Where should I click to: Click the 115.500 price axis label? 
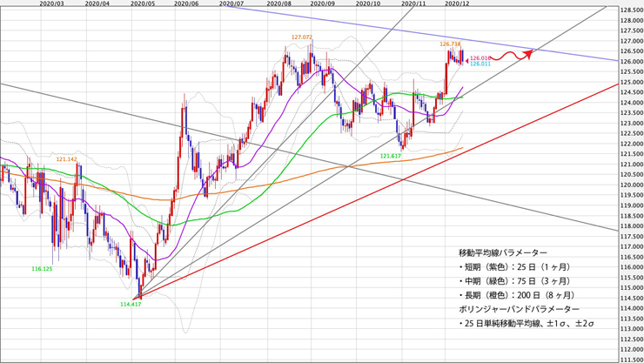pos(633,278)
